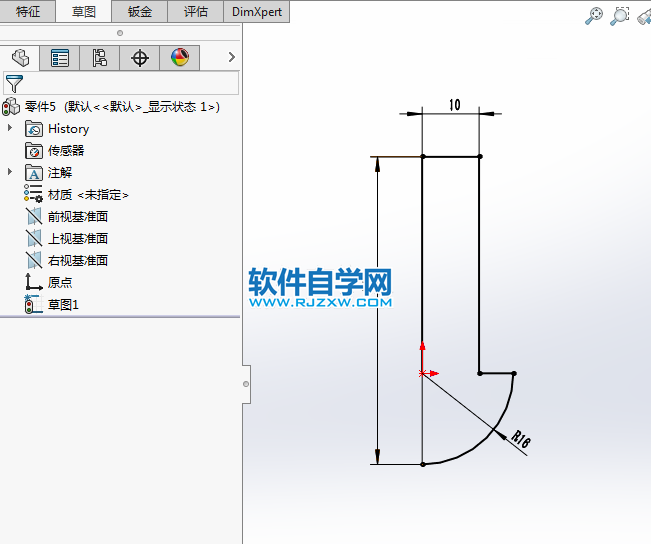Expand more manager tabs chevron
Viewport: 651px width, 544px height.
pyautogui.click(x=232, y=57)
